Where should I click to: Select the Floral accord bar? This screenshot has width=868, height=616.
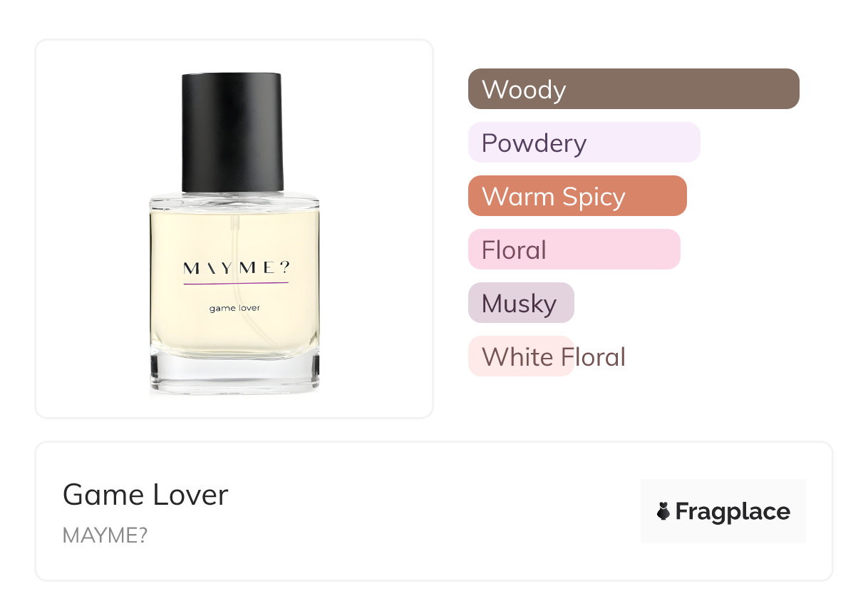pyautogui.click(x=574, y=250)
